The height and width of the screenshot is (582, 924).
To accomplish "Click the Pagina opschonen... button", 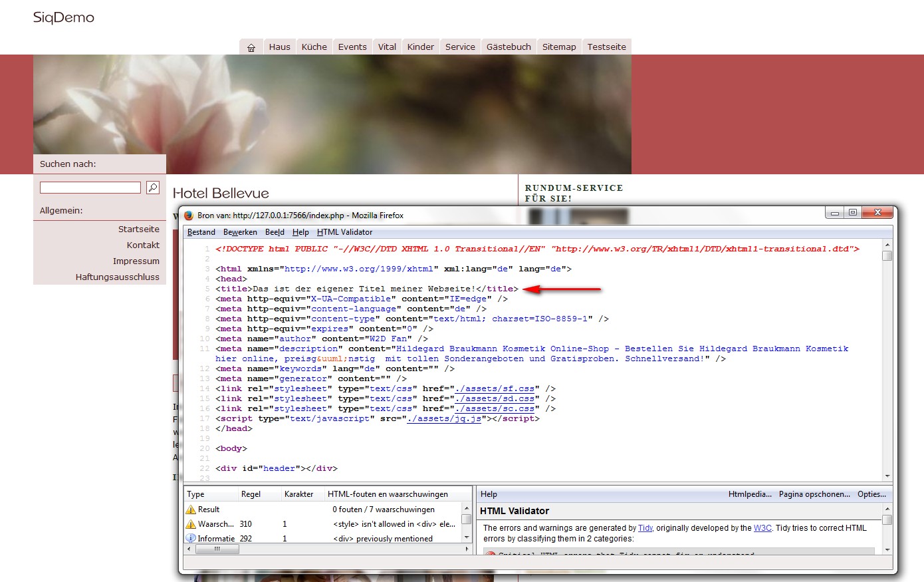I will coord(814,494).
